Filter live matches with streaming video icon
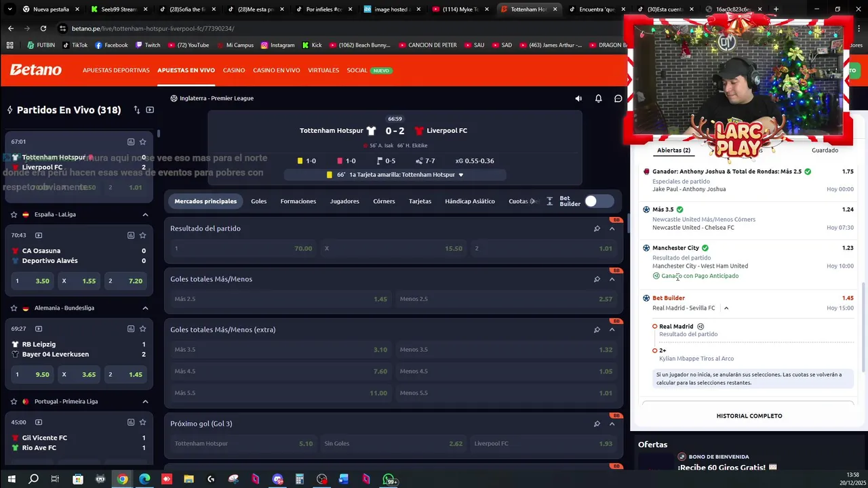Image resolution: width=868 pixels, height=488 pixels. tap(150, 110)
